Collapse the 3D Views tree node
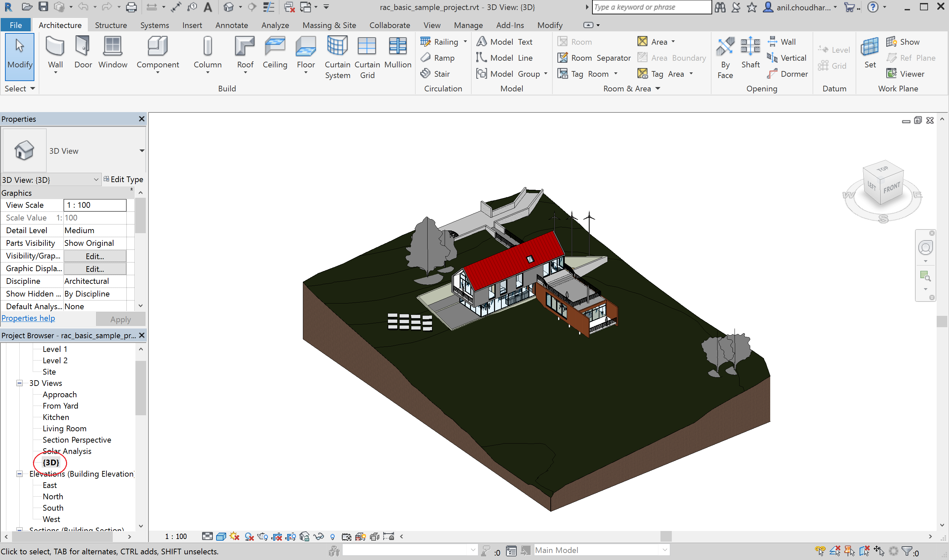 click(19, 383)
